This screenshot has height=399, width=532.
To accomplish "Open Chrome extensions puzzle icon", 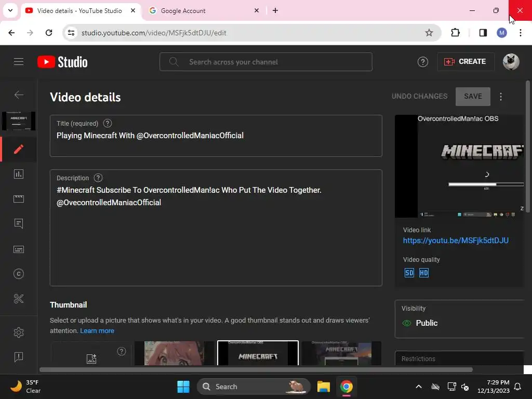I will (x=455, y=33).
